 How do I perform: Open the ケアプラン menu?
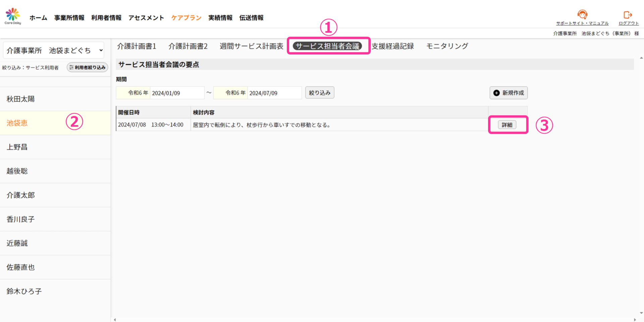(186, 18)
